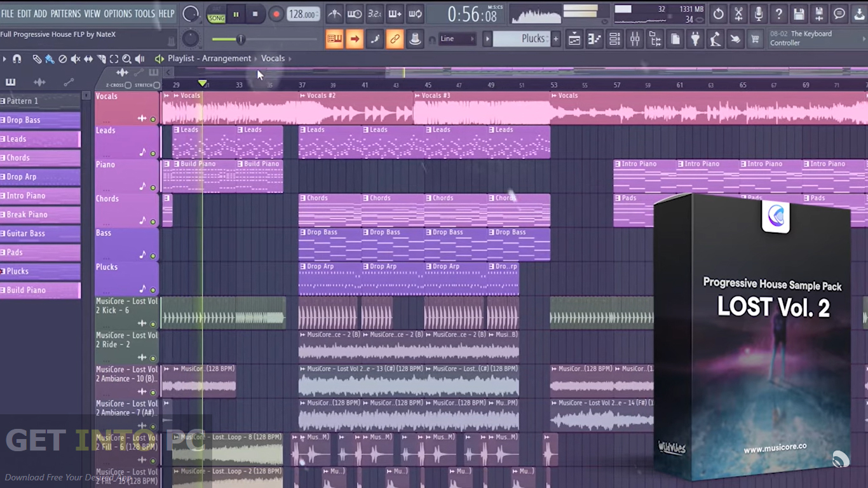Select the slice tool
The height and width of the screenshot is (488, 868).
tap(101, 58)
